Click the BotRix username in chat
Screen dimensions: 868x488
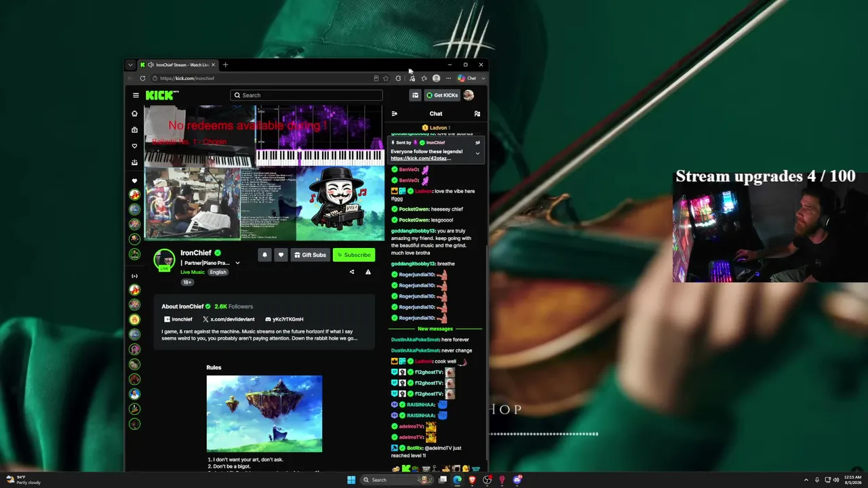click(415, 448)
